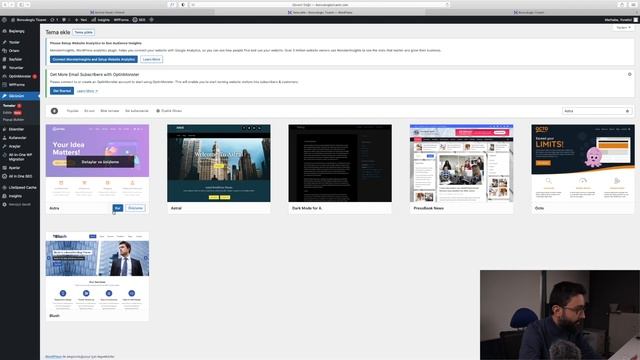640x360 pixels.
Task: Open the Blush theme thumbnail
Action: tap(97, 271)
